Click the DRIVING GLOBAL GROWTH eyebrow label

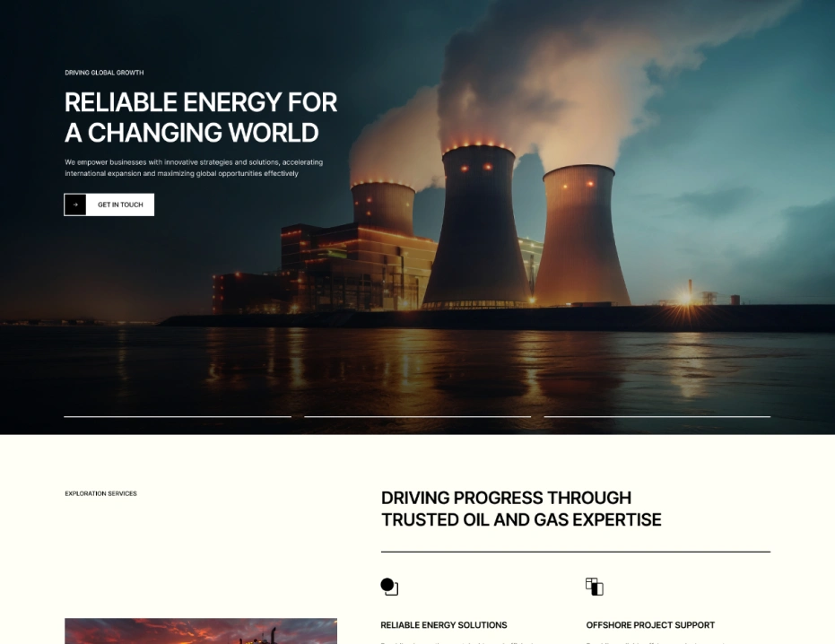pyautogui.click(x=104, y=72)
